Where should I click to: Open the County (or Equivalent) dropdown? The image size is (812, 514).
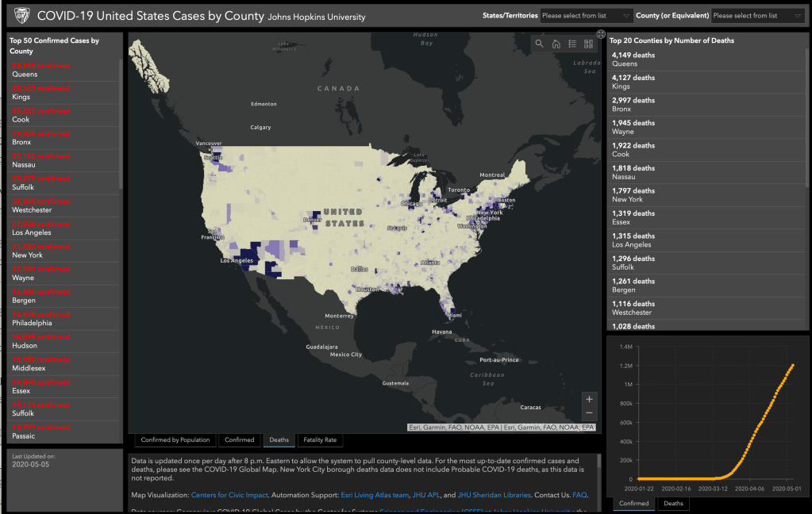tap(757, 15)
